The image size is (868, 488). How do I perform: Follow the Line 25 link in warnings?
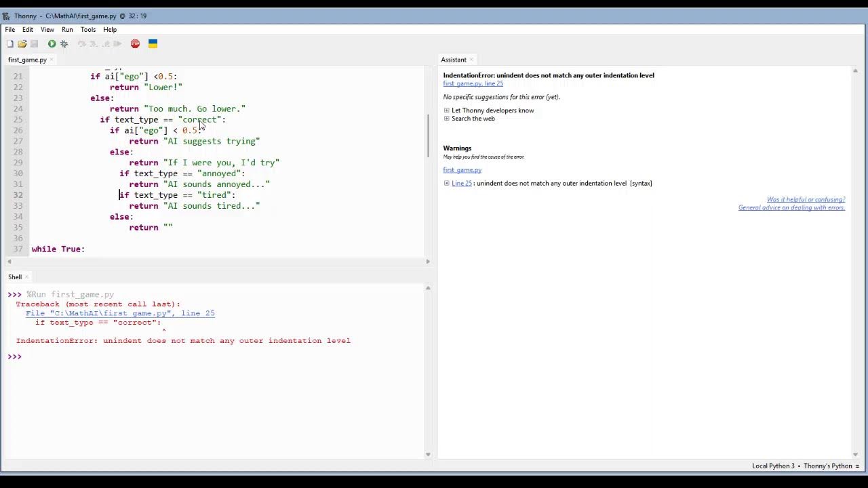462,184
